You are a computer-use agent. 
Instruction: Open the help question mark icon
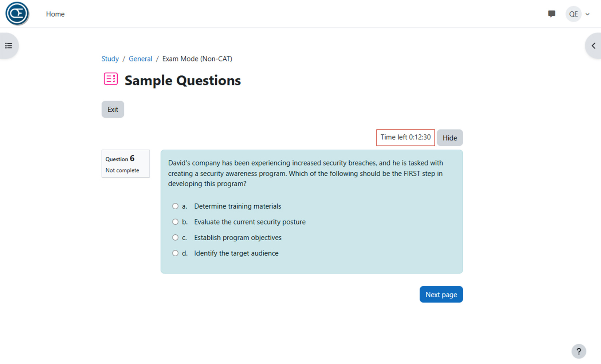579,351
